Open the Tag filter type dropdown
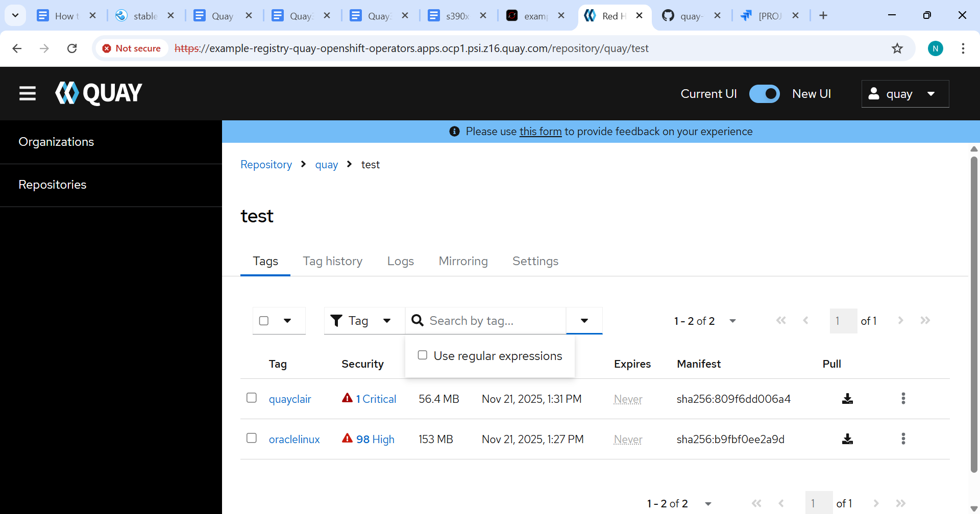The width and height of the screenshot is (980, 514). [x=364, y=321]
